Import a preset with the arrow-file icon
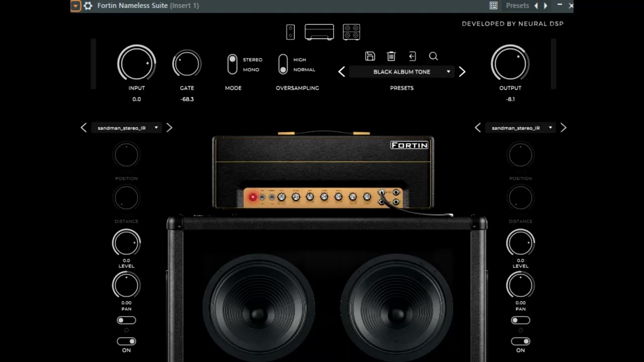The height and width of the screenshot is (362, 644). pyautogui.click(x=412, y=56)
